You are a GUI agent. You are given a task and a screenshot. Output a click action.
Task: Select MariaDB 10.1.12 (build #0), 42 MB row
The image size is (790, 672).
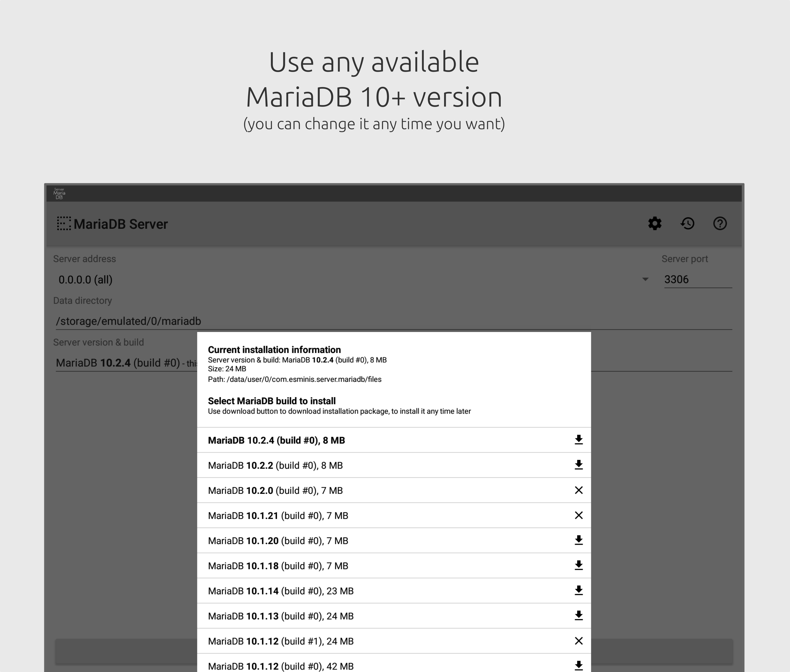(394, 663)
